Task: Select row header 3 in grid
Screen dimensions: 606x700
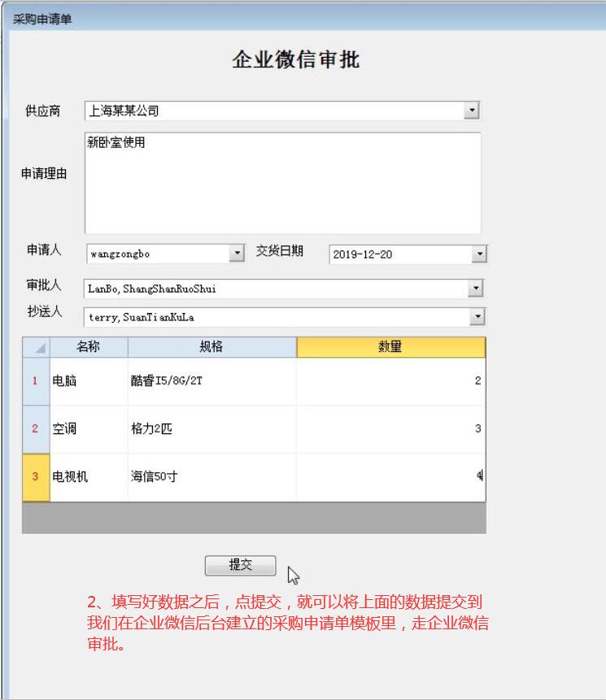Action: point(36,477)
